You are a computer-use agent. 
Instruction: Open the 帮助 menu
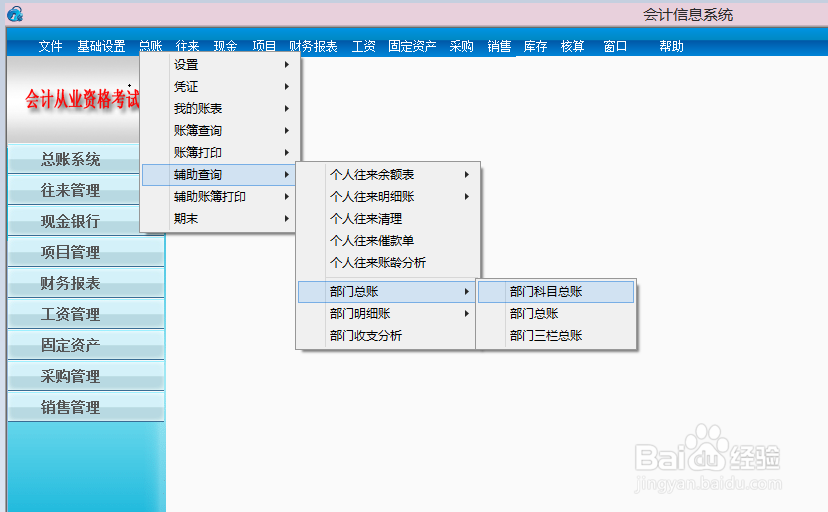click(x=671, y=46)
